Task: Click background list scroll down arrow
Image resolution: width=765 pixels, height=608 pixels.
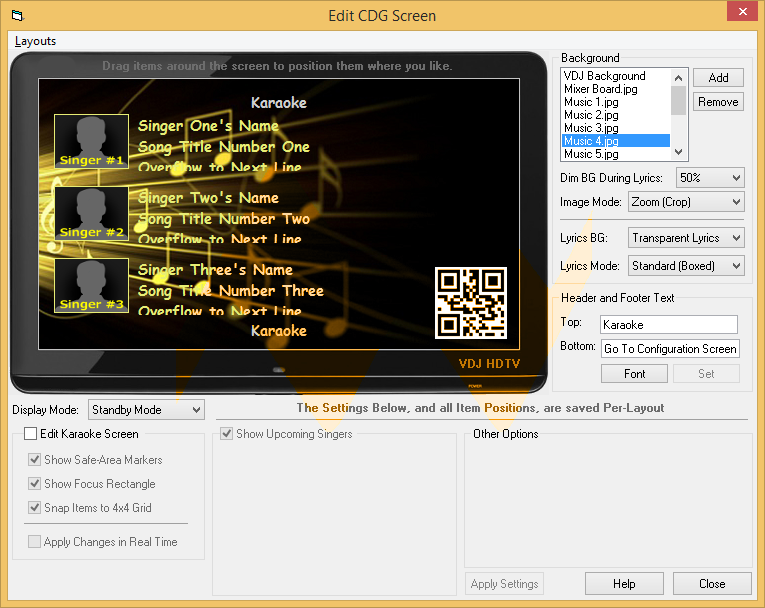Action: [x=678, y=152]
